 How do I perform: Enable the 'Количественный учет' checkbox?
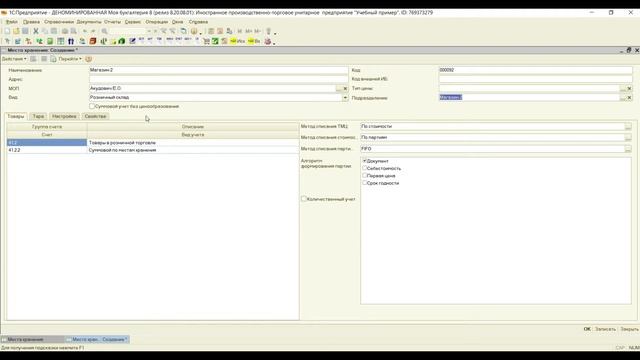(304, 199)
